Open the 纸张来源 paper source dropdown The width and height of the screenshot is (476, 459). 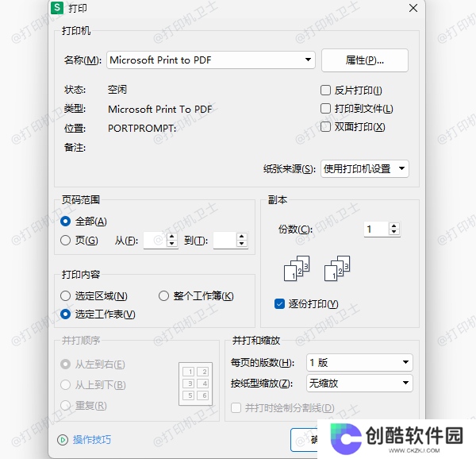(x=365, y=168)
